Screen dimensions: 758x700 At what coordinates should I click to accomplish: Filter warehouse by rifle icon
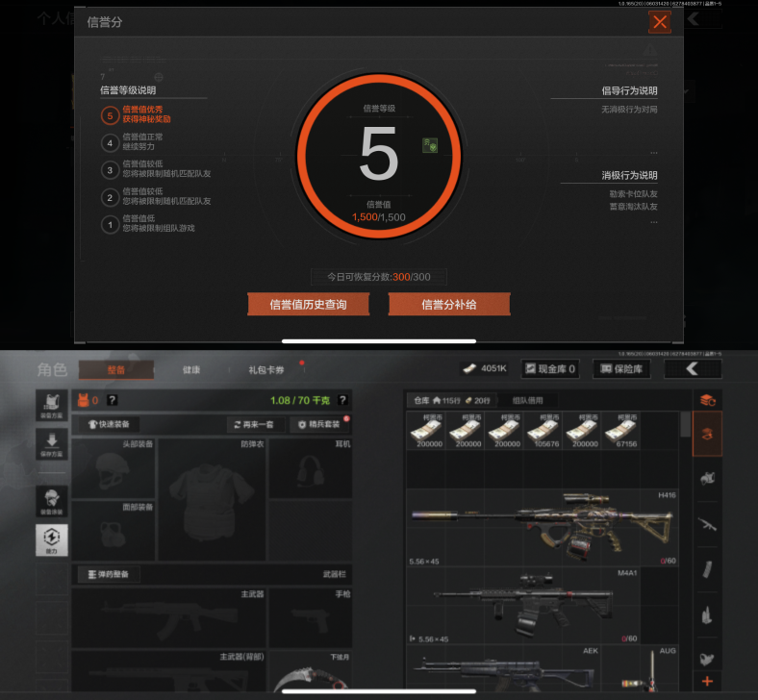click(x=707, y=524)
